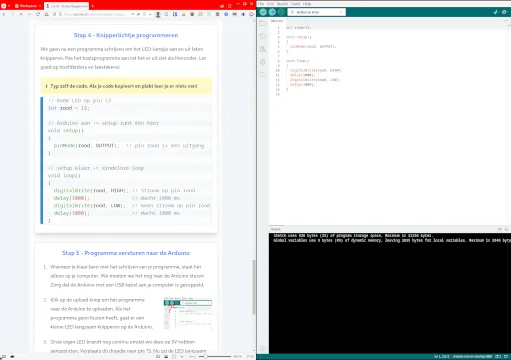Viewport: 511px width, 360px height.
Task: Open the Arduino File menu
Action: pos(261,4)
